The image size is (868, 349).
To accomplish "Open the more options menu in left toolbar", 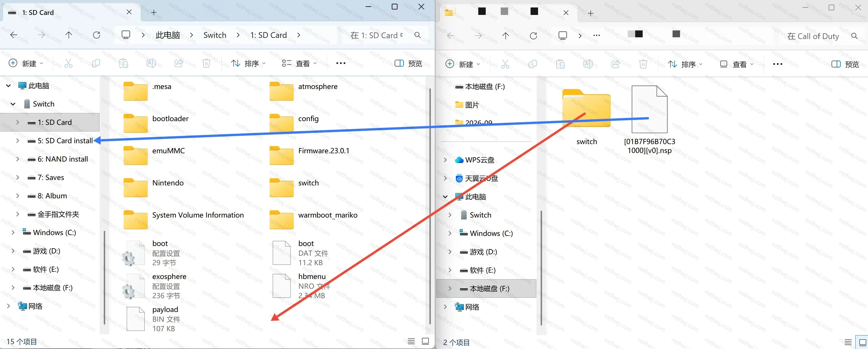I will coord(341,63).
